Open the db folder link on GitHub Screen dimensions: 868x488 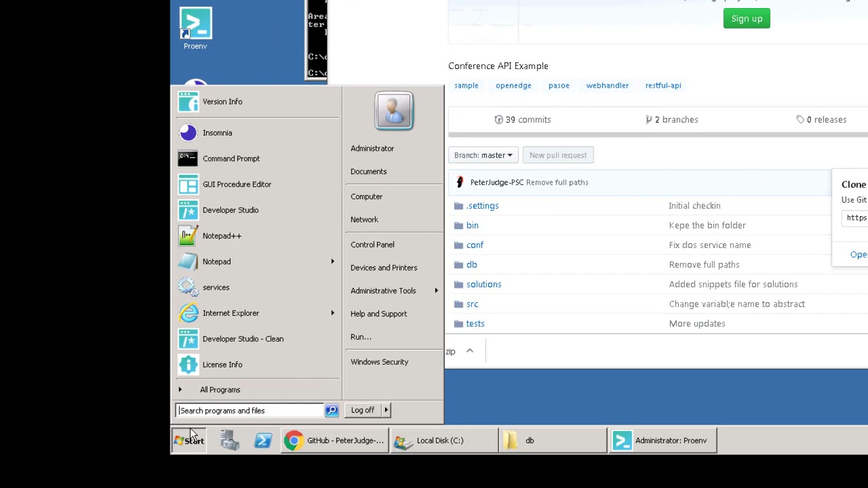coord(472,264)
